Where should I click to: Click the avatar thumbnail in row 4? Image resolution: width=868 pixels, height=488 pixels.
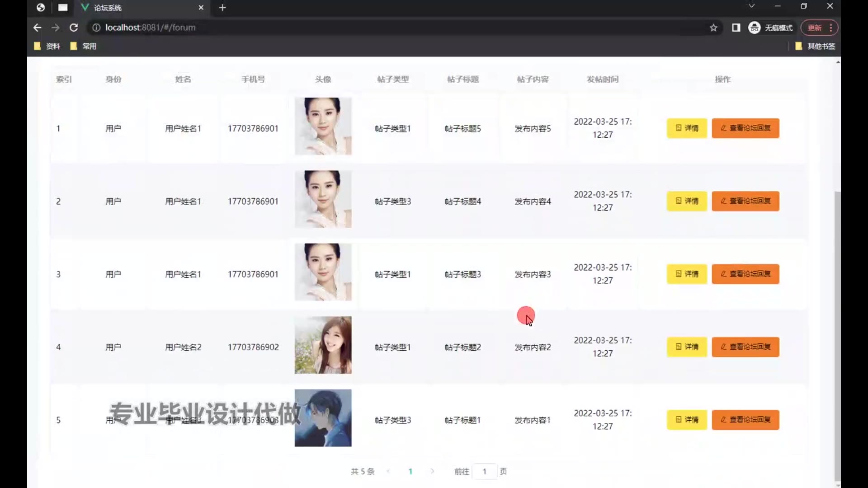323,345
